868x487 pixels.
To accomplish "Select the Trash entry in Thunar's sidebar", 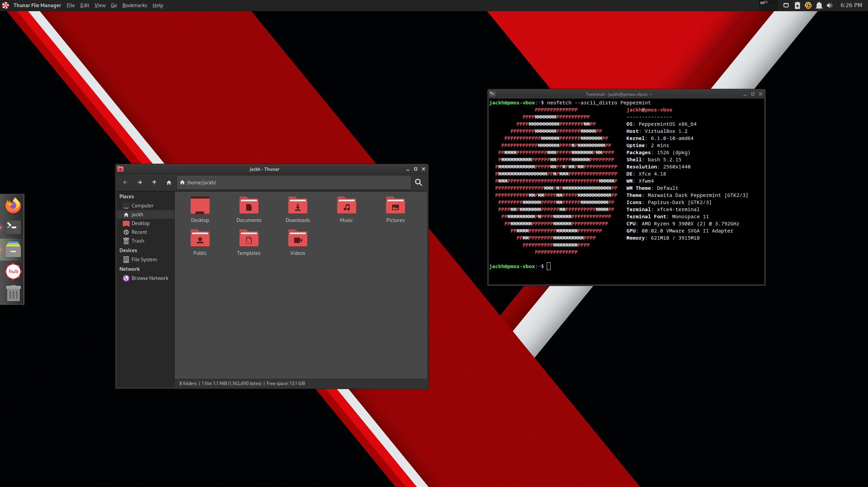I will click(x=137, y=241).
